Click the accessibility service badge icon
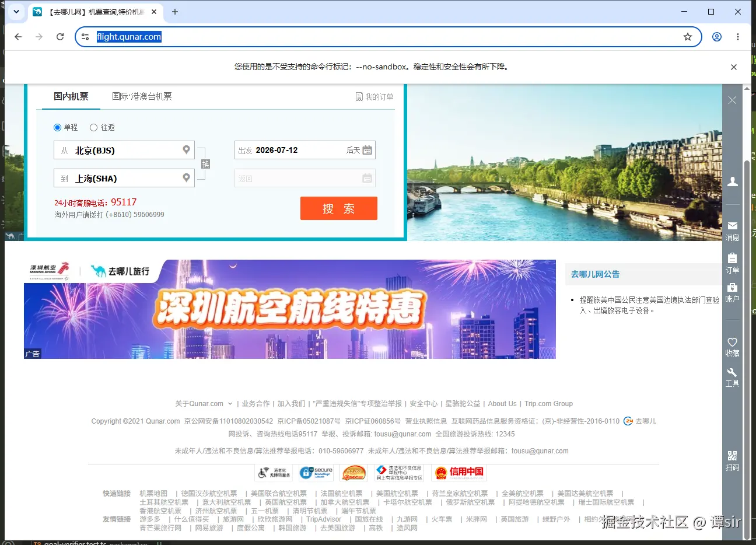The image size is (756, 545). pyautogui.click(x=274, y=473)
